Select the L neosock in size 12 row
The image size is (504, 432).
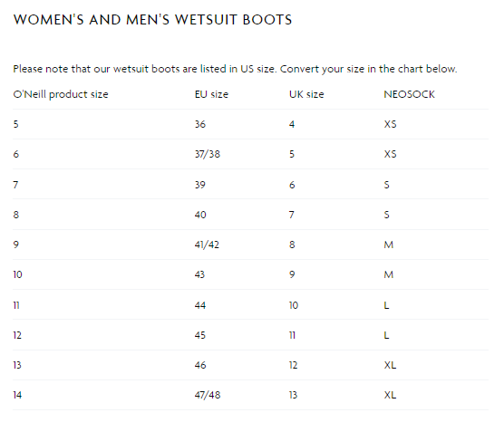click(x=387, y=335)
